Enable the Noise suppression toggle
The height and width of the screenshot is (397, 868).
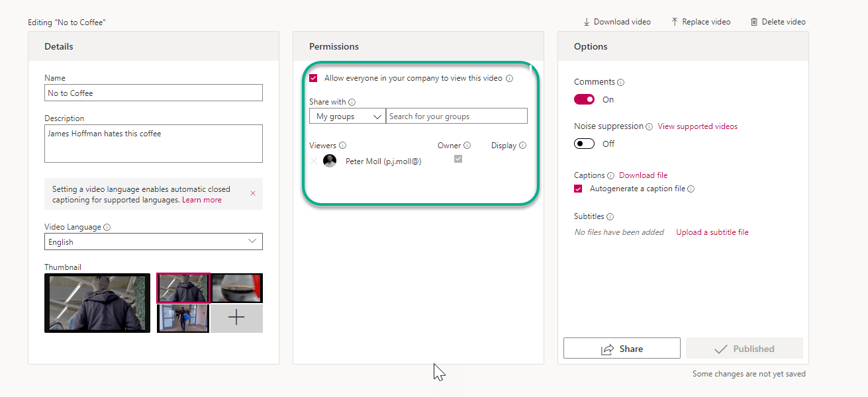click(584, 144)
